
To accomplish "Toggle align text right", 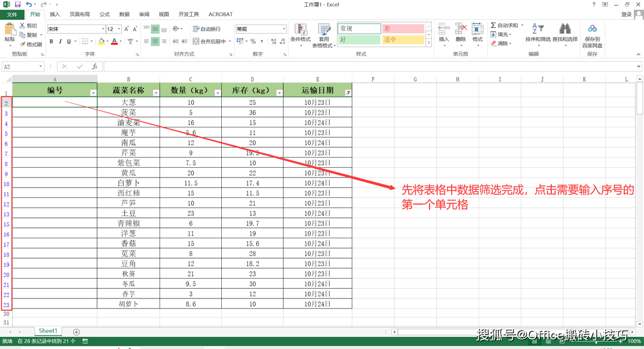I will click(x=164, y=41).
